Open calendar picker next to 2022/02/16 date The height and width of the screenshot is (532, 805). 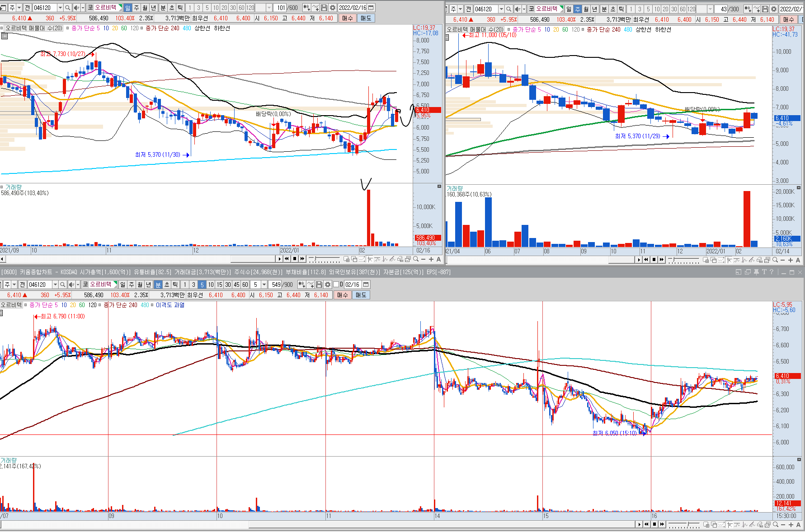coord(371,8)
